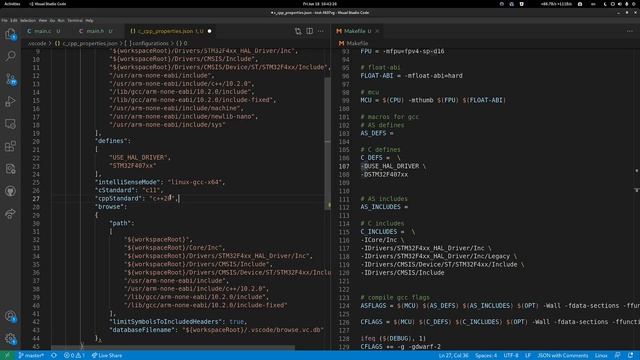Open notifications bell in status bar
Image resolution: width=640 pixels, height=360 pixels.
(631, 356)
